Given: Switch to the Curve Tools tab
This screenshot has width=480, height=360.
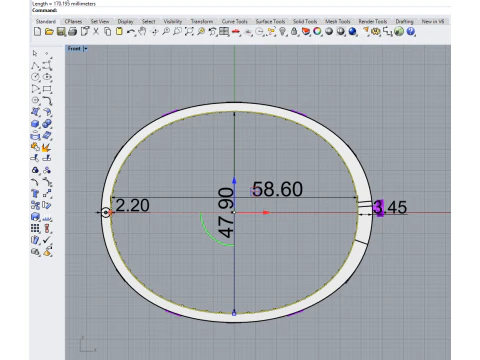Looking at the screenshot, I should click(235, 21).
